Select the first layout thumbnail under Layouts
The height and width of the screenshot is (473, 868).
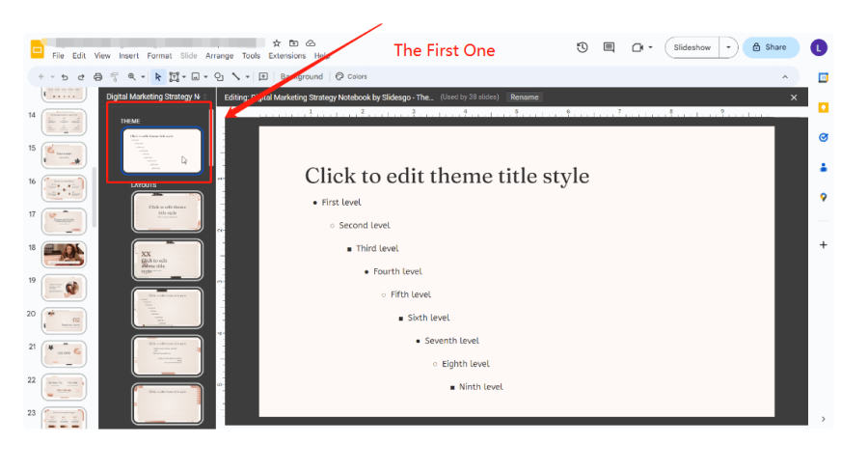167,211
